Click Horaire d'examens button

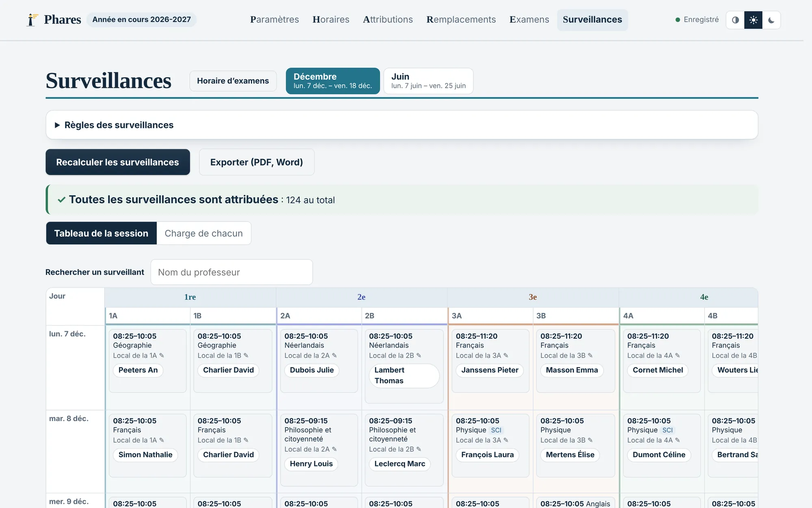[x=233, y=81]
